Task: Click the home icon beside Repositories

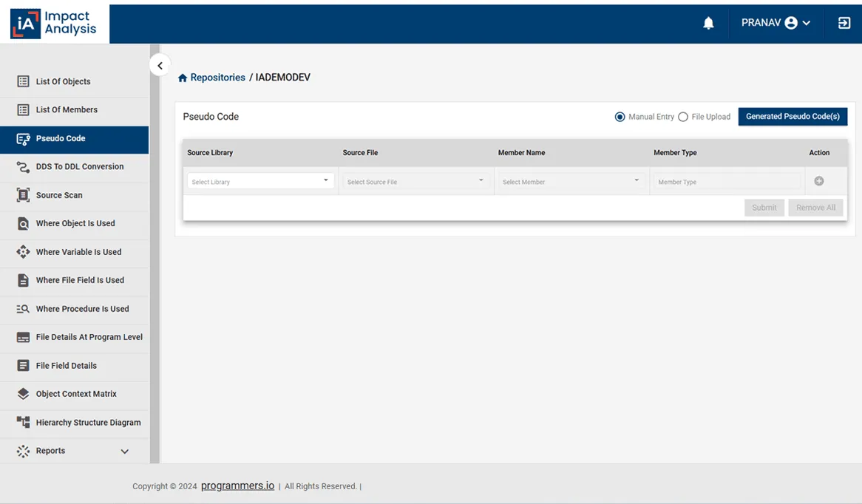Action: pyautogui.click(x=183, y=78)
